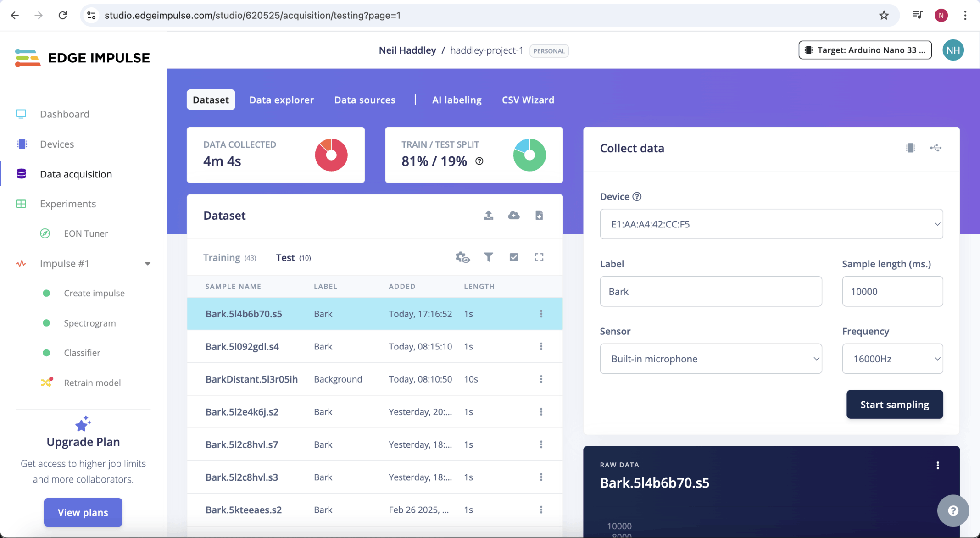Open the Built-in microphone sensor dropdown
Image resolution: width=980 pixels, height=538 pixels.
[711, 359]
